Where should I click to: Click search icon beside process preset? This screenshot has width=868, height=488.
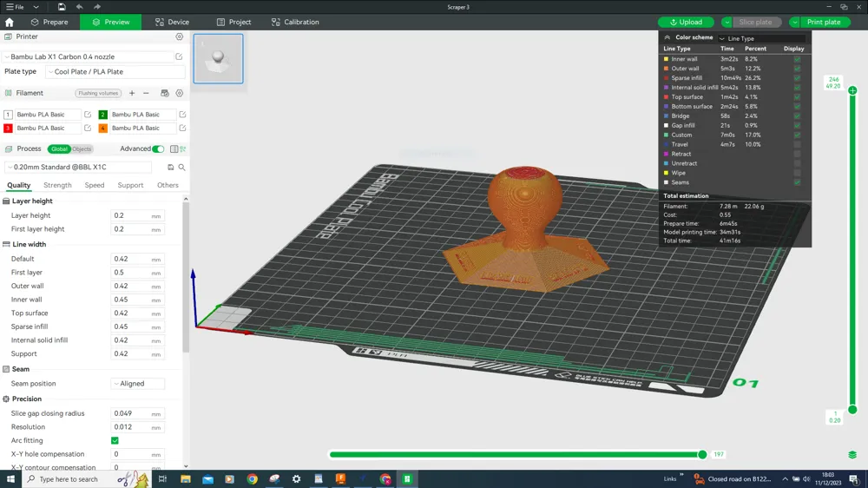coord(181,168)
